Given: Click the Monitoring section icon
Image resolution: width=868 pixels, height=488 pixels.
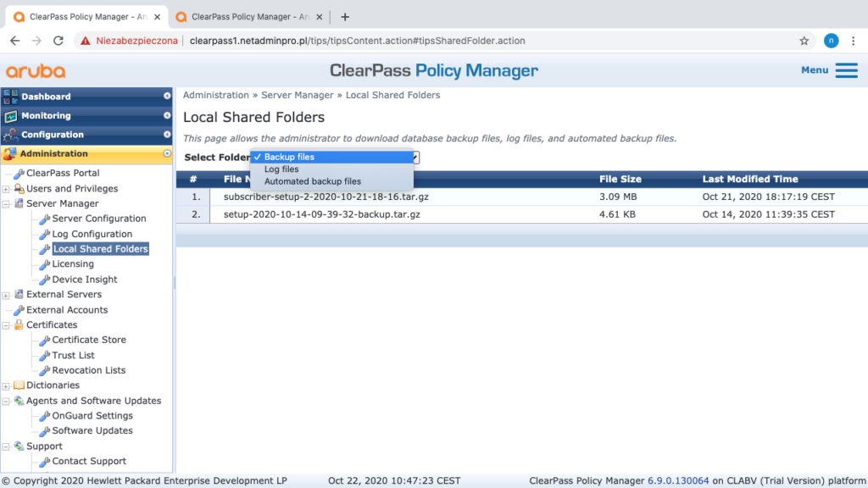Looking at the screenshot, I should tap(10, 116).
